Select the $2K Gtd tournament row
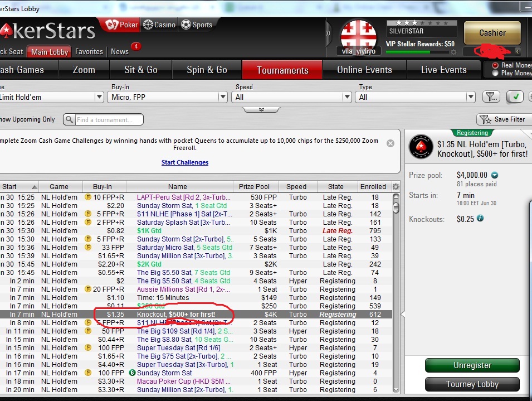The width and height of the screenshot is (532, 401). pos(196,264)
